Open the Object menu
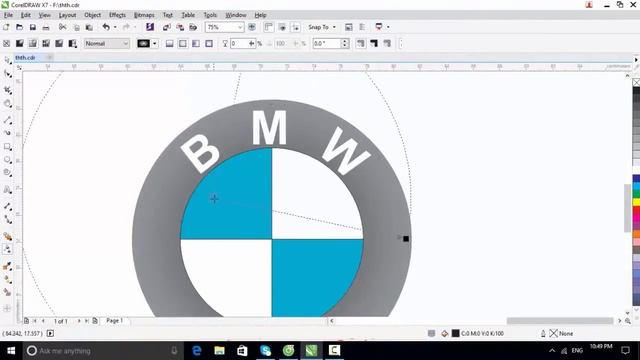640x360 pixels. pos(92,15)
